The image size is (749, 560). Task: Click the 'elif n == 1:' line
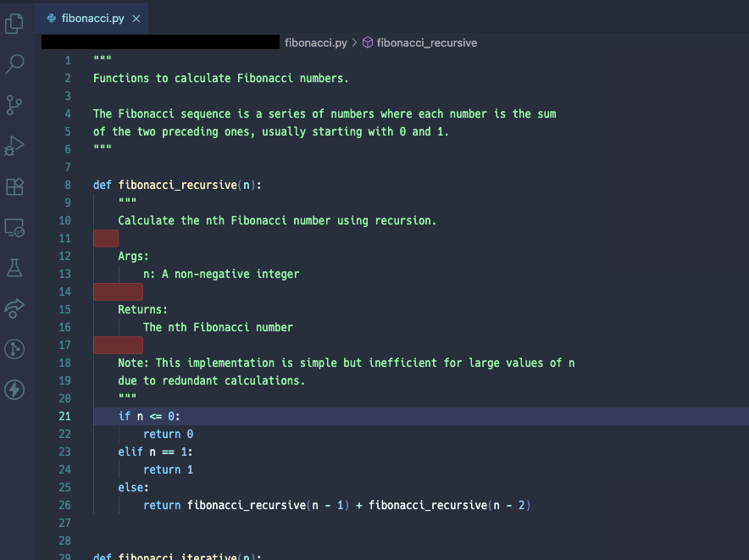point(155,452)
